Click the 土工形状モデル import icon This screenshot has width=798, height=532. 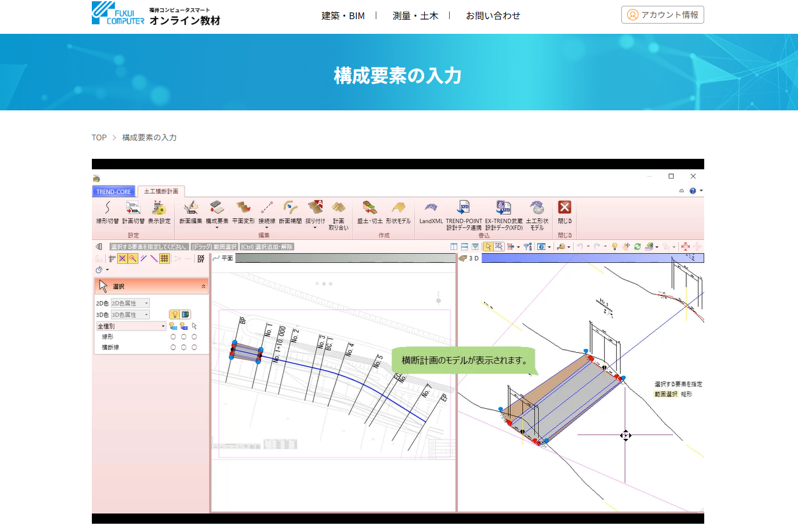(x=537, y=209)
